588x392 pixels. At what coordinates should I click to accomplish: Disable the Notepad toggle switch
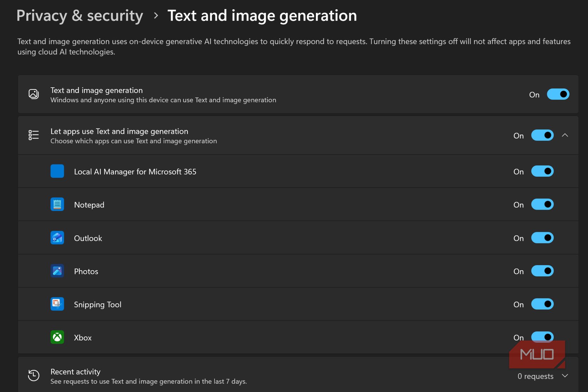[542, 205]
